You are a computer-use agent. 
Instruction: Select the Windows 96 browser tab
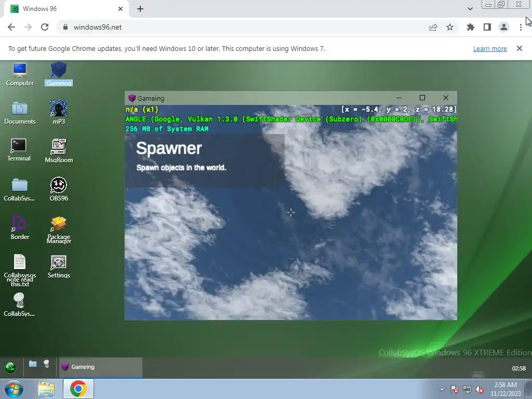[x=66, y=9]
